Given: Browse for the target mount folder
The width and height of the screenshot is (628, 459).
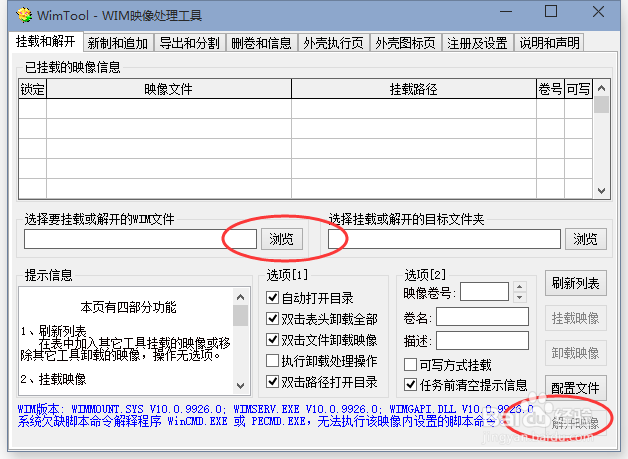Looking at the screenshot, I should 586,239.
